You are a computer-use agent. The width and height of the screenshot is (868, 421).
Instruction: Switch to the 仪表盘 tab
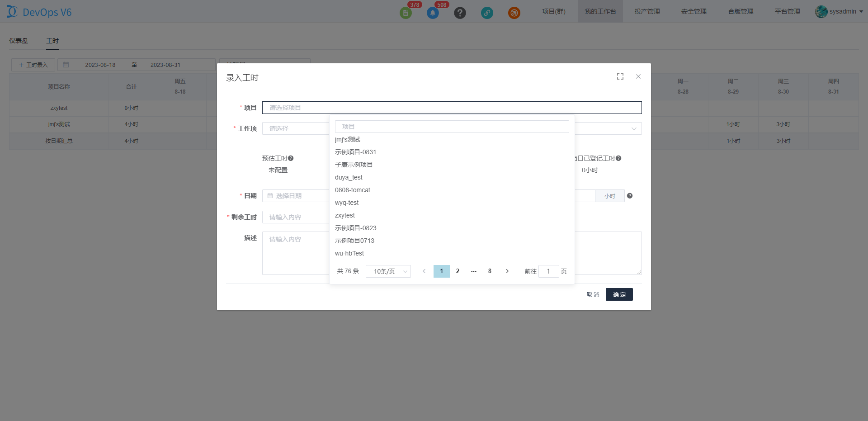(19, 41)
